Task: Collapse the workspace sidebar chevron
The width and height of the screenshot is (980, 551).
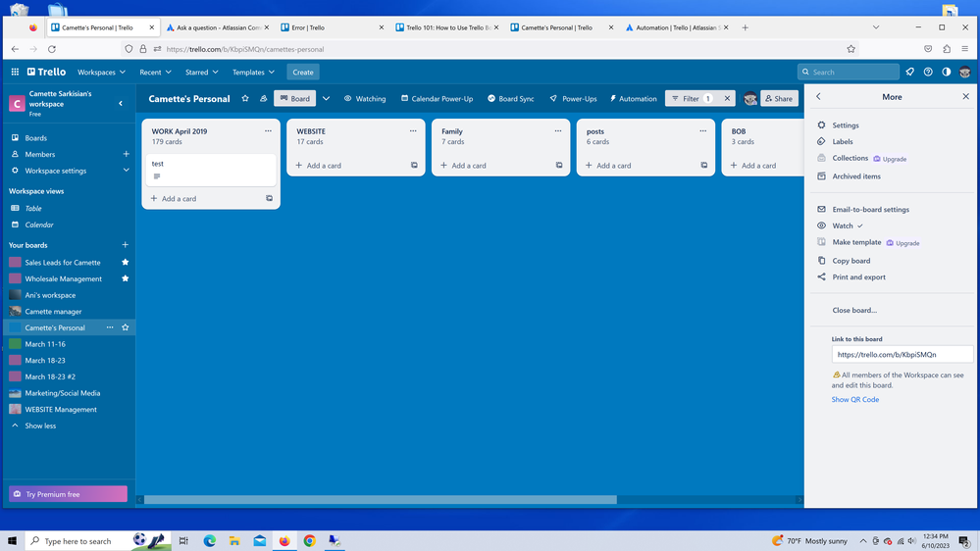Action: click(x=121, y=104)
